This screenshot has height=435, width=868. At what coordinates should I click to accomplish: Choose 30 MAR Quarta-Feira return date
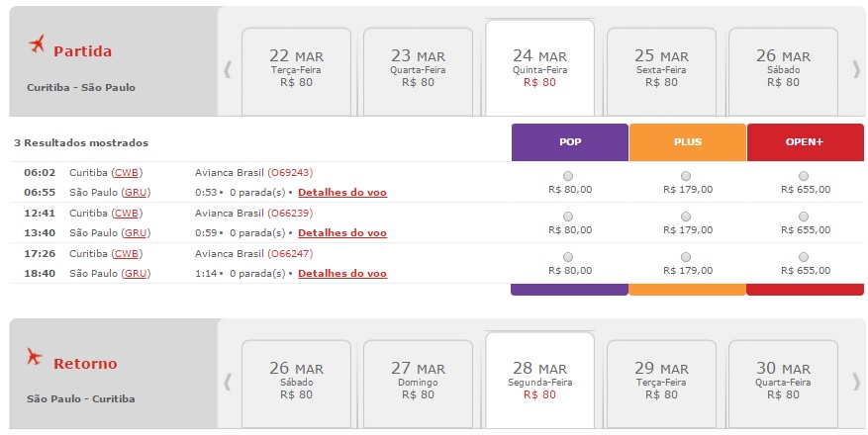(783, 381)
